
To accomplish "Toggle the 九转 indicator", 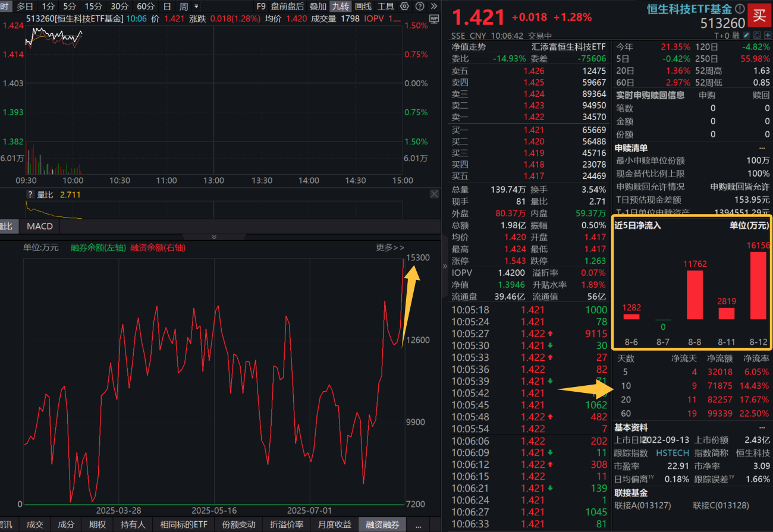I will pos(340,7).
